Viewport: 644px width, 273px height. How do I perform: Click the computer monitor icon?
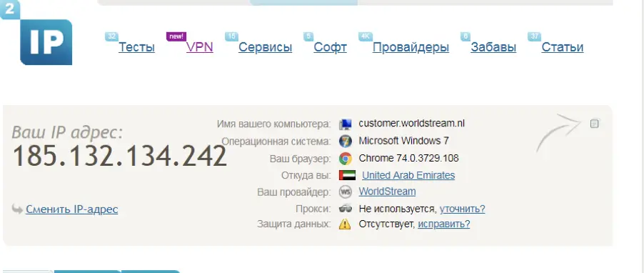pyautogui.click(x=346, y=124)
